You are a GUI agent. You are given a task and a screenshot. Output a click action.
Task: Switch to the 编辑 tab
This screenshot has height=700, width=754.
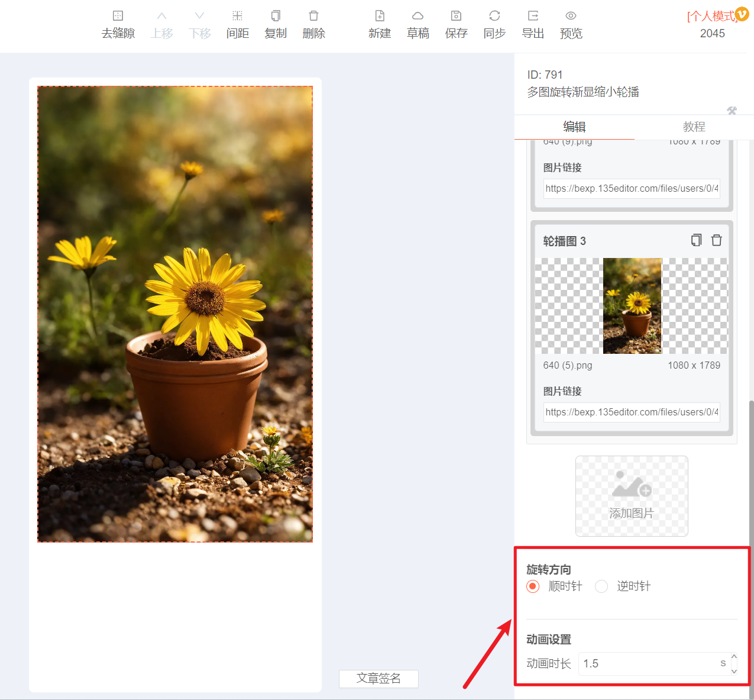point(574,127)
